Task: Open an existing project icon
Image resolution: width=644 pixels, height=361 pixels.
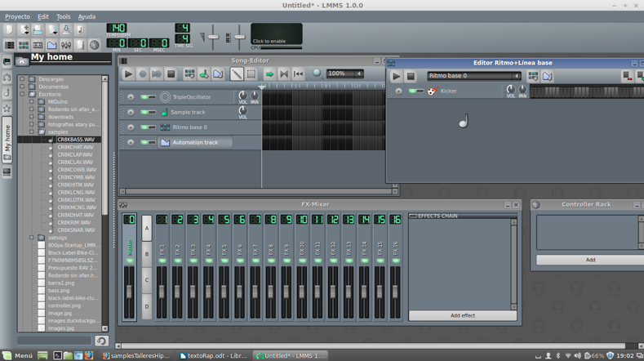Action: (x=38, y=29)
